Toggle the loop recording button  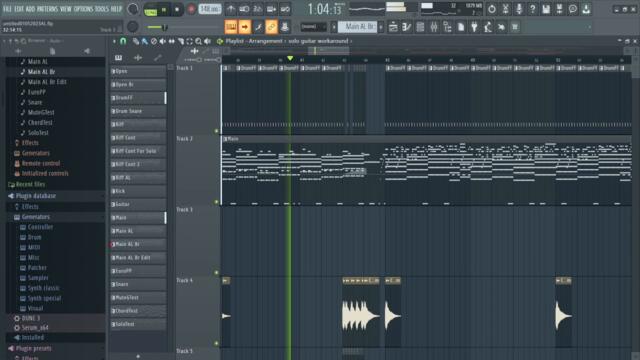285,9
